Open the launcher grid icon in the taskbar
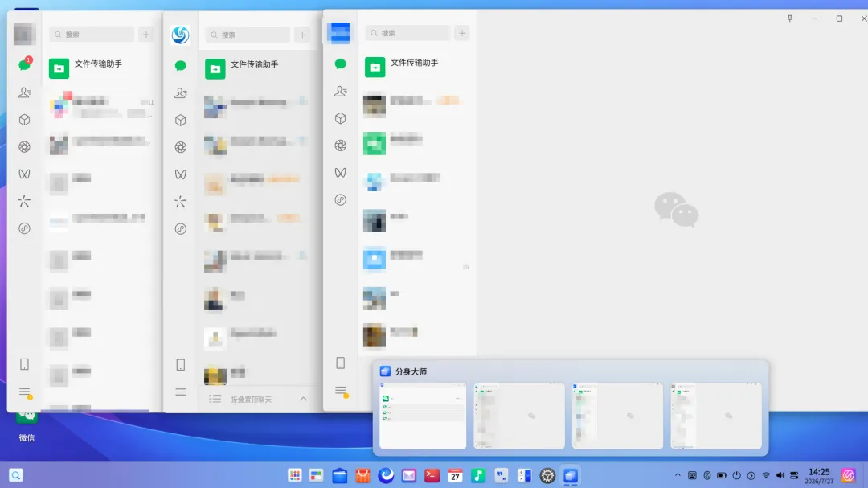868x488 pixels. 294,475
